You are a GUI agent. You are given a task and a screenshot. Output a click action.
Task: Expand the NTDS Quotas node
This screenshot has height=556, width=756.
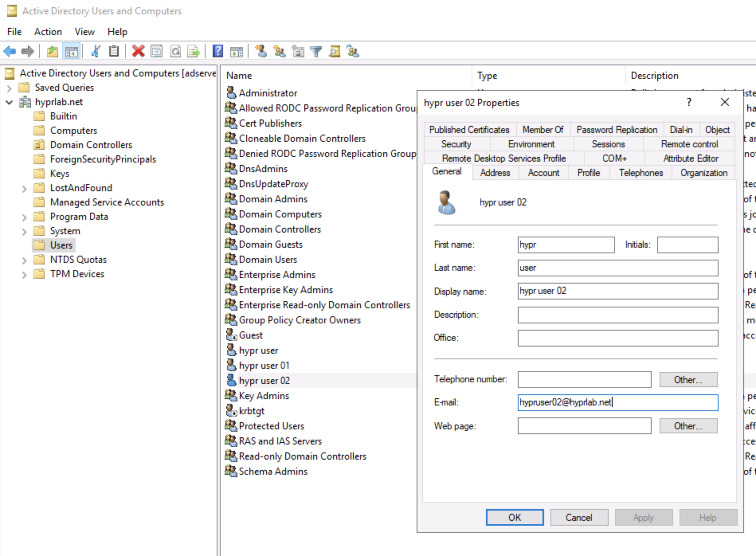click(25, 260)
